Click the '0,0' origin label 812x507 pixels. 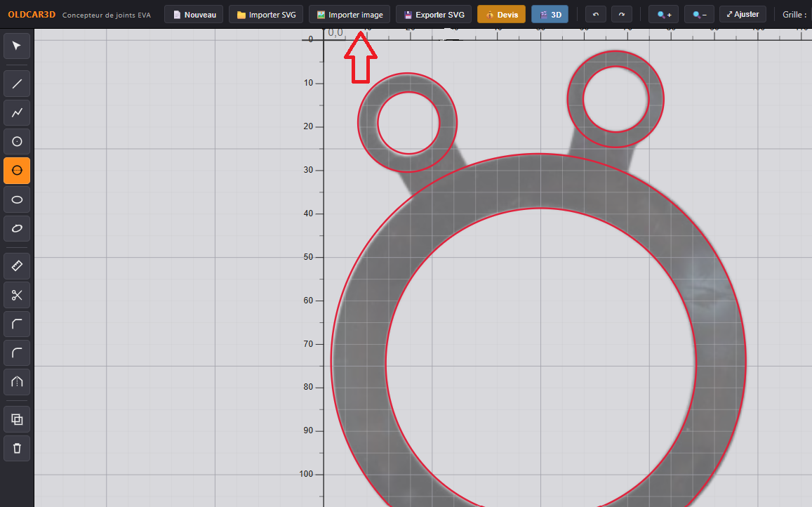pyautogui.click(x=335, y=33)
